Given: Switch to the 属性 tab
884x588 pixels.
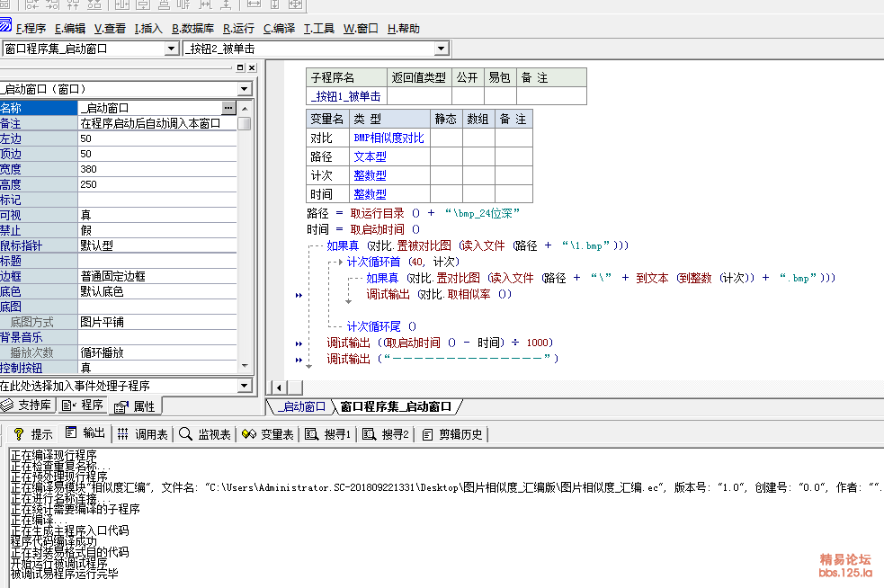Looking at the screenshot, I should 135,405.
